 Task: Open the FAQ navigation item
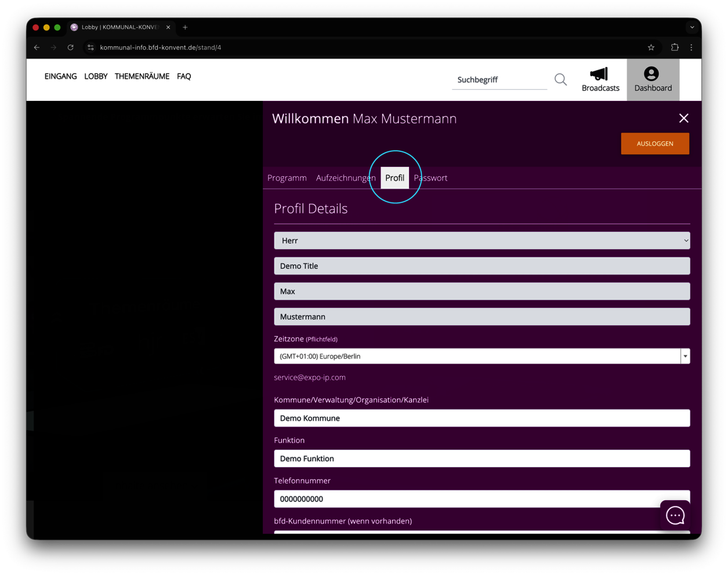[184, 77]
